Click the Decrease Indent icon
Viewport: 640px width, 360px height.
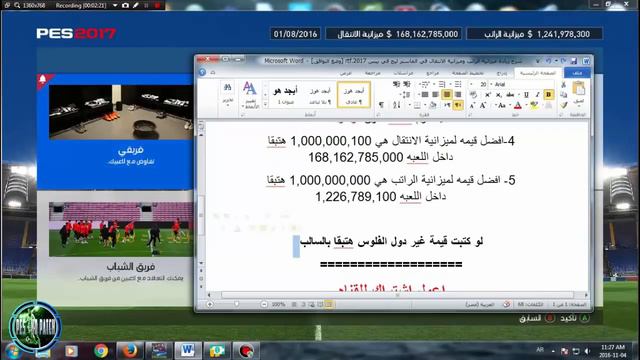(x=407, y=84)
